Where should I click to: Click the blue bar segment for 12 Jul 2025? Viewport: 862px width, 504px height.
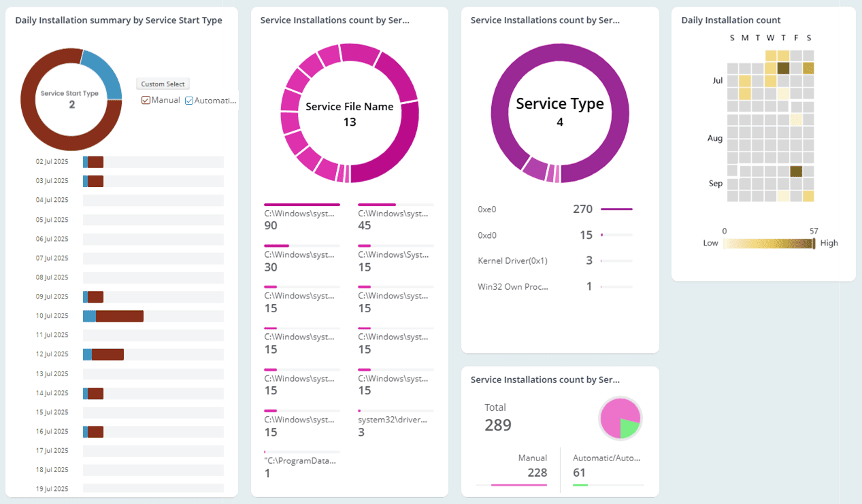87,354
